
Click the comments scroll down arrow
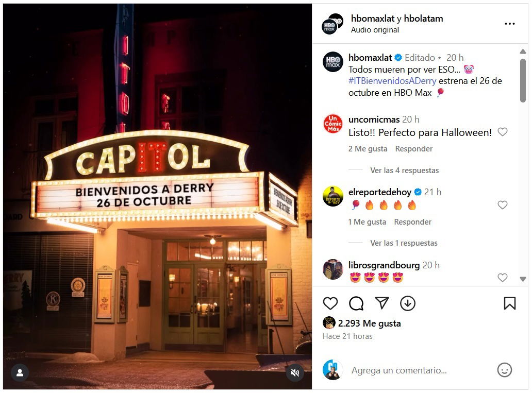tap(523, 279)
